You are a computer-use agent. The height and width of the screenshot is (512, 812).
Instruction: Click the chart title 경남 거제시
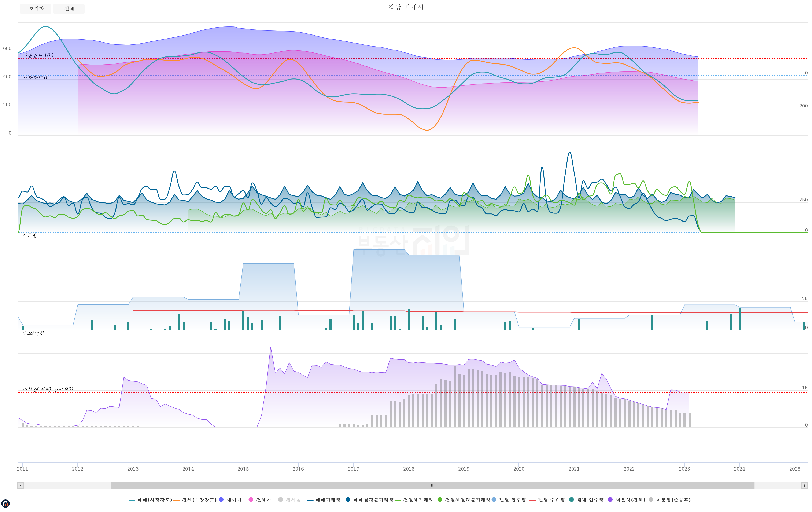pyautogui.click(x=406, y=7)
